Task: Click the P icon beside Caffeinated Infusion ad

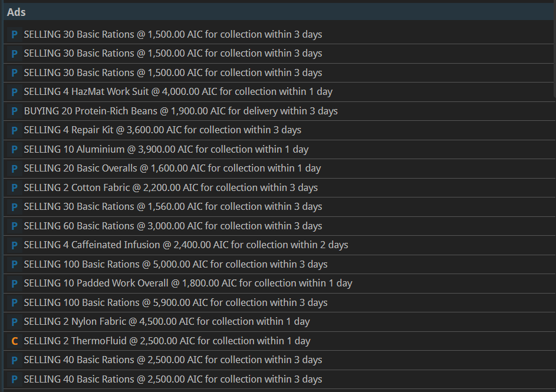Action: click(15, 245)
